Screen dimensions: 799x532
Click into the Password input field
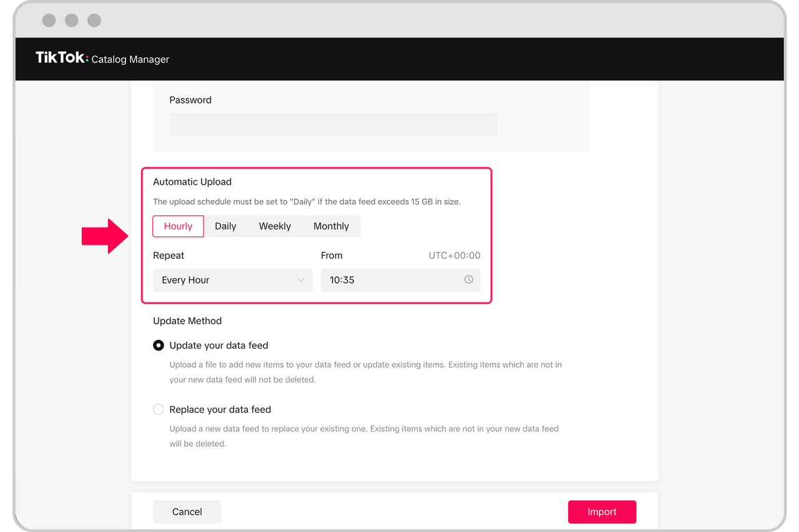click(x=333, y=125)
